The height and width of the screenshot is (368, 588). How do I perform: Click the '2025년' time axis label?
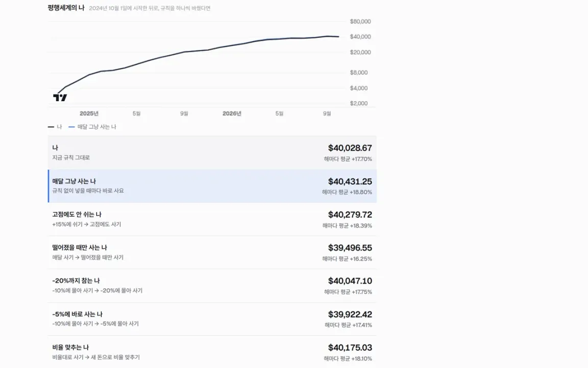click(x=89, y=113)
